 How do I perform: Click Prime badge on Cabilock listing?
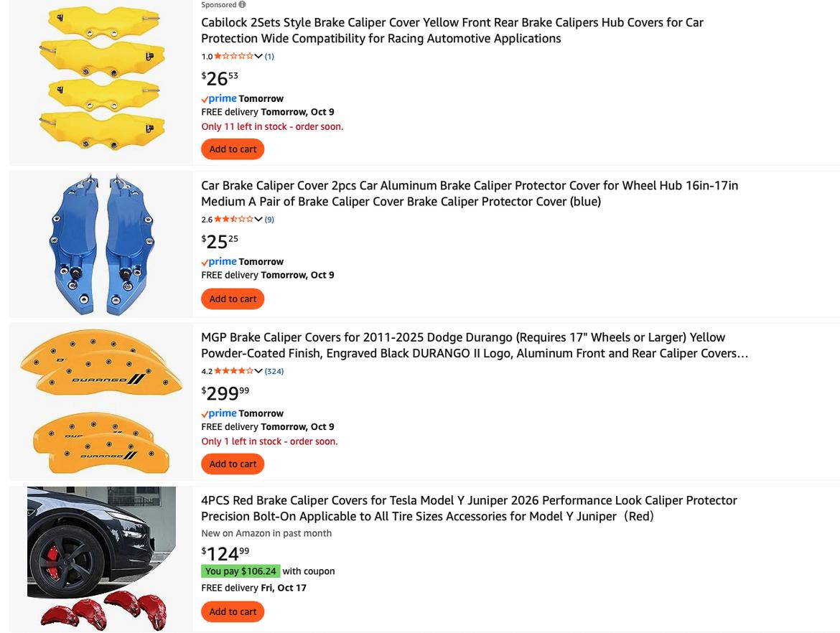[x=219, y=98]
